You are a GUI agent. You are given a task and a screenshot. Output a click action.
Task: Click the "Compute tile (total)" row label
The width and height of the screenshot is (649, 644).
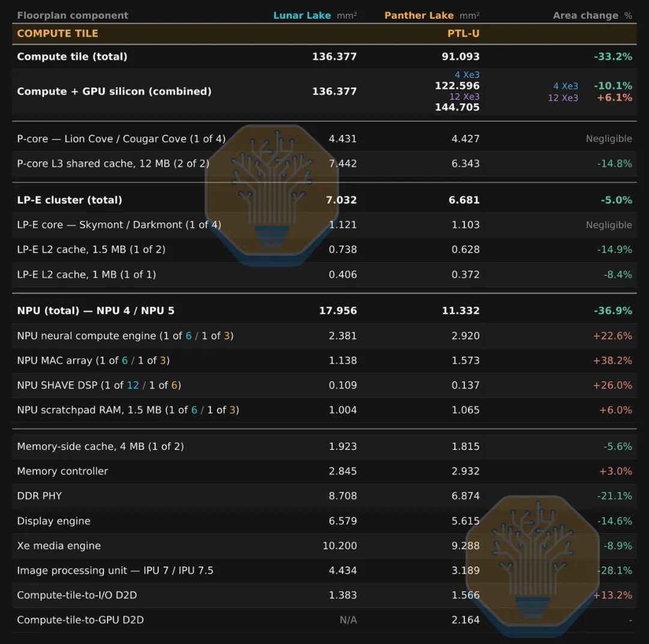click(72, 56)
